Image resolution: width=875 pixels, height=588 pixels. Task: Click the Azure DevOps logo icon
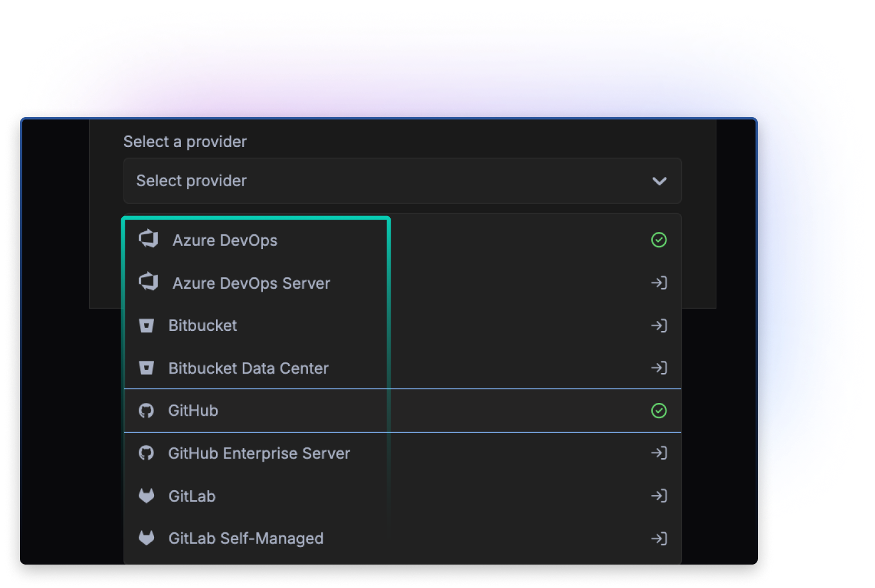(x=148, y=240)
